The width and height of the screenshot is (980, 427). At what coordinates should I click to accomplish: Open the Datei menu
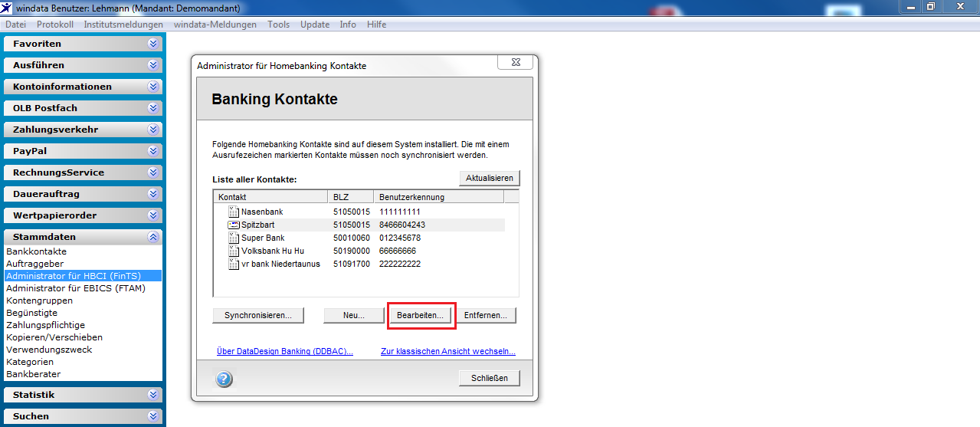point(15,25)
